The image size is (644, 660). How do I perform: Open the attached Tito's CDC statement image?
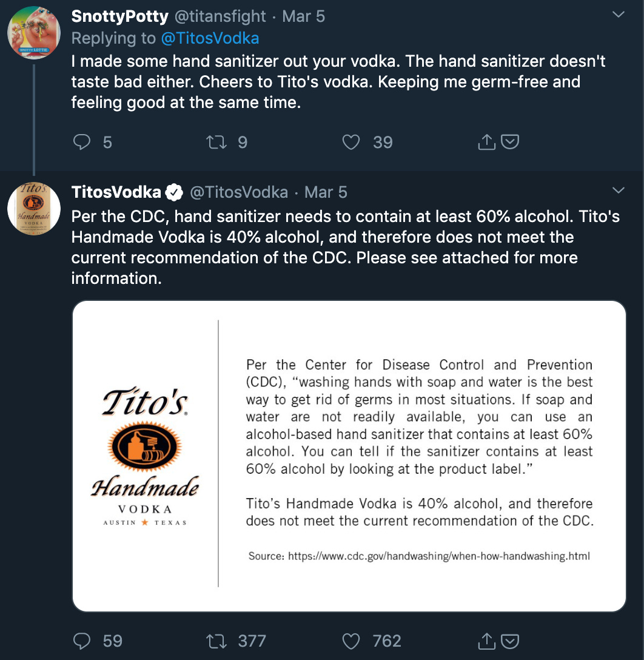pyautogui.click(x=349, y=456)
